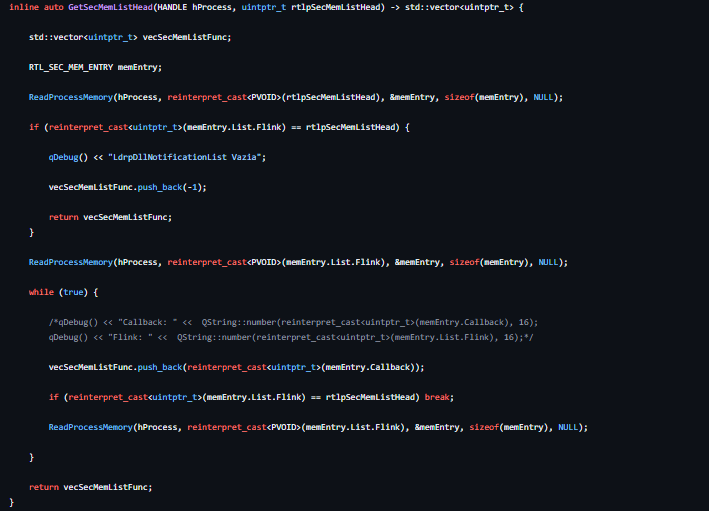The height and width of the screenshot is (511, 709).
Task: Click the push_back(-1) call
Action: 172,187
